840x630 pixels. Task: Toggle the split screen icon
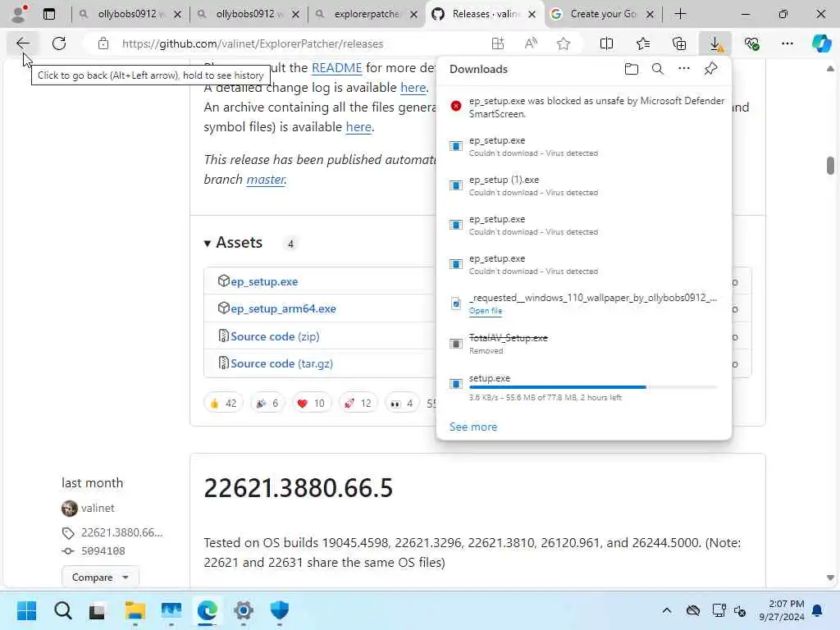coord(606,43)
